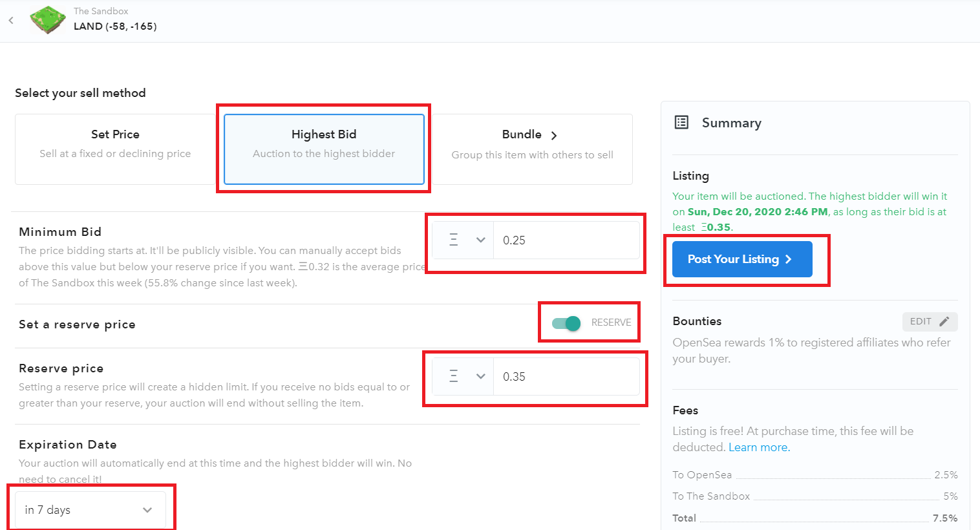Click the Summary list icon
Image resolution: width=980 pixels, height=530 pixels.
681,122
